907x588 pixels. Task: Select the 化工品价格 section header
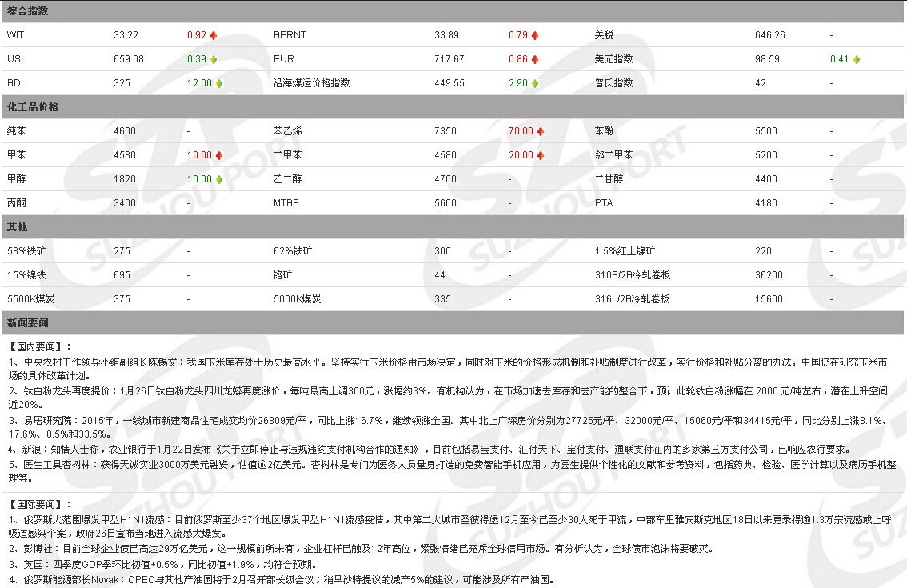[453, 107]
